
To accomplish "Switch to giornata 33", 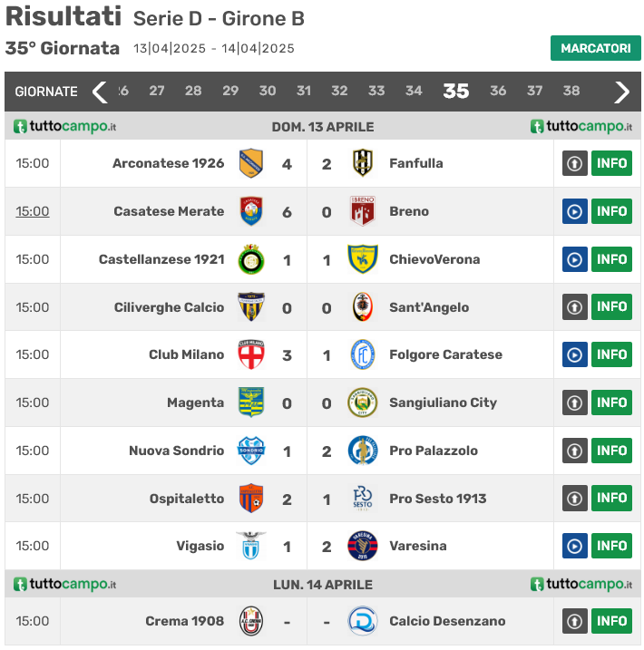I will pyautogui.click(x=376, y=92).
